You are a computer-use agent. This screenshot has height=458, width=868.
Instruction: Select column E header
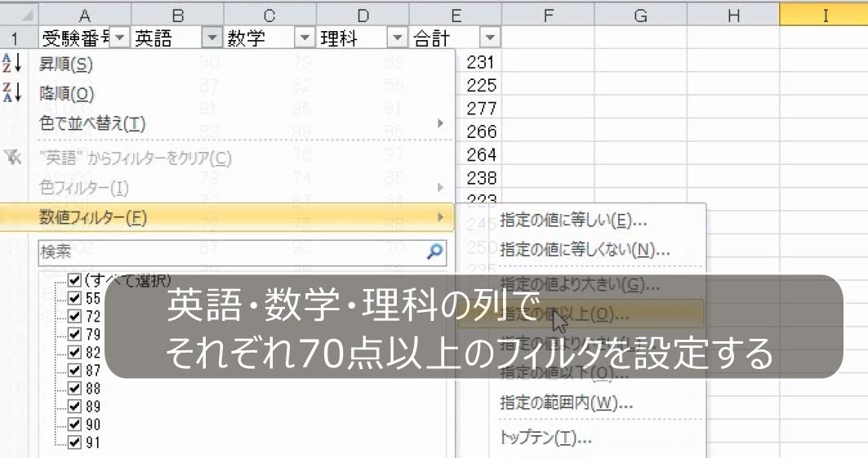point(456,15)
